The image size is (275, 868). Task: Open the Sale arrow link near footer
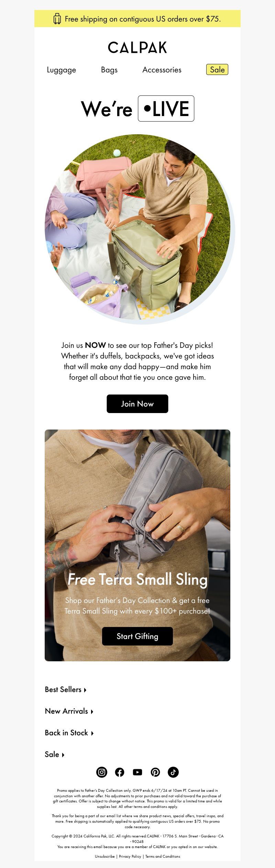click(55, 754)
